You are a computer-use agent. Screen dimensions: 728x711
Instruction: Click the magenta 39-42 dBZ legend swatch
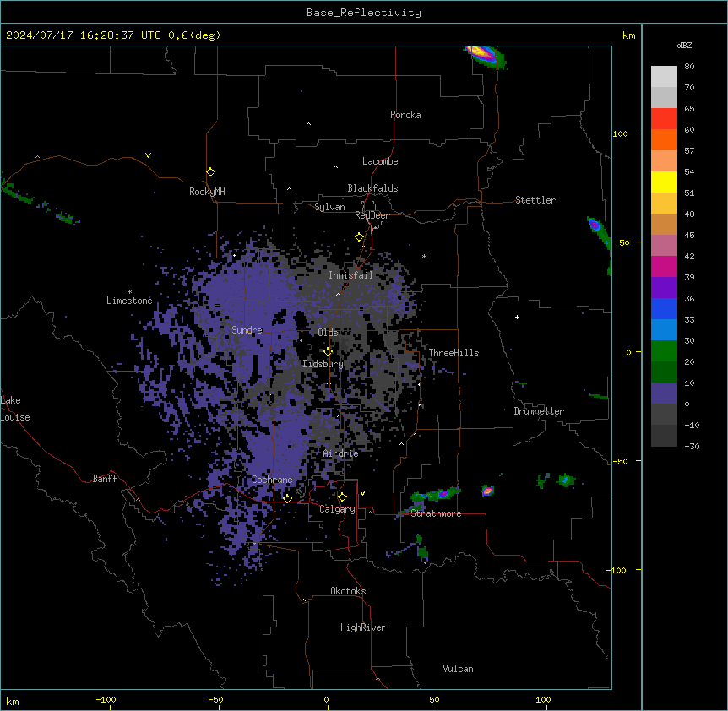[x=664, y=266]
